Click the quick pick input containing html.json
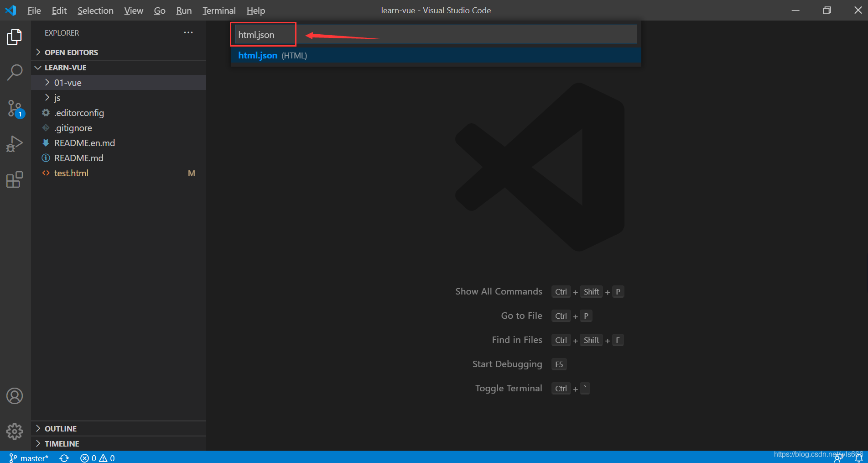This screenshot has width=868, height=463. pyautogui.click(x=436, y=34)
